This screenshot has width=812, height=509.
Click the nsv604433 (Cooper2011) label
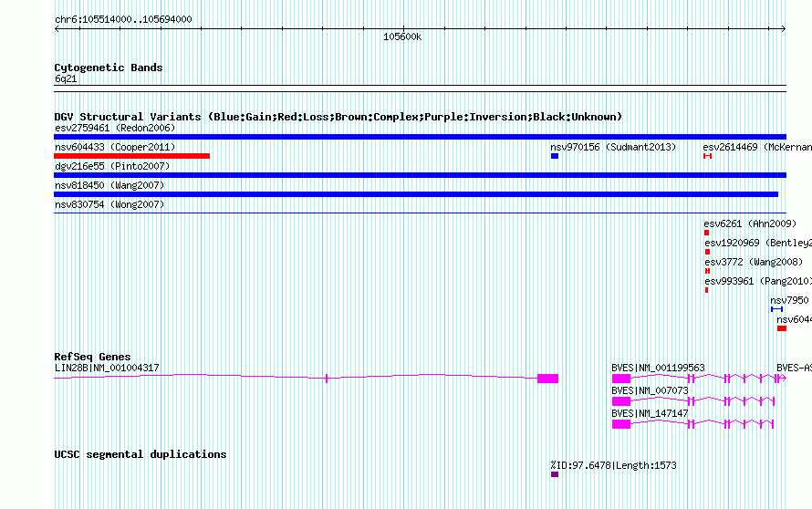(x=115, y=147)
